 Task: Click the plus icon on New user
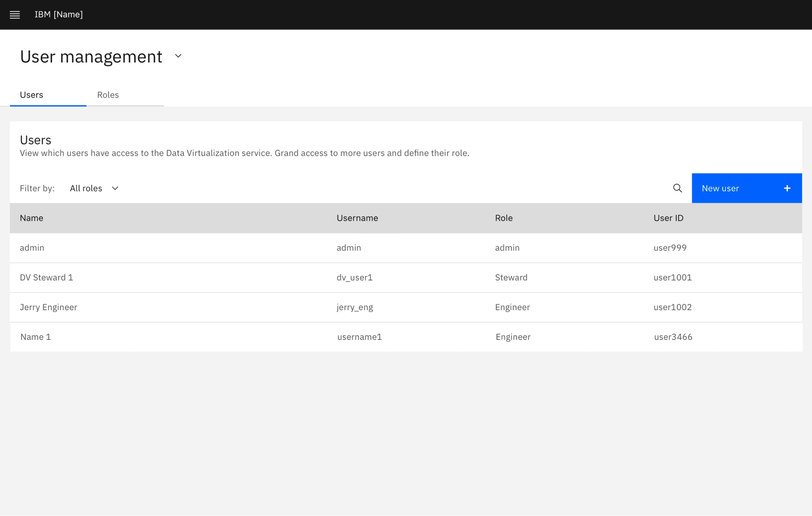tap(787, 188)
